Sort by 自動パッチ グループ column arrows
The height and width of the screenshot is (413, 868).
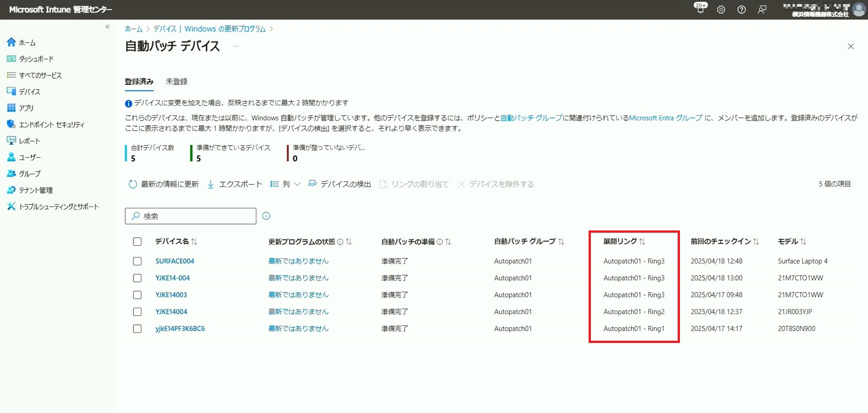(x=561, y=242)
